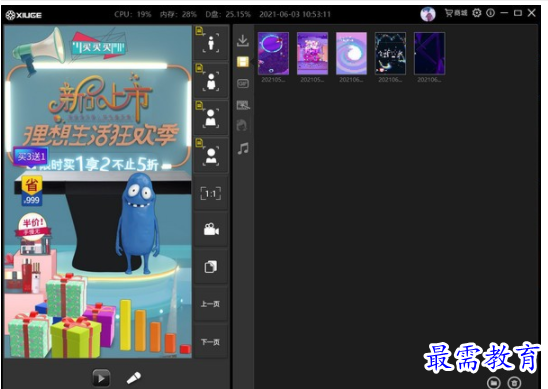Open the user avatar profile
Viewport: 548px width, 389px height.
pyautogui.click(x=428, y=14)
